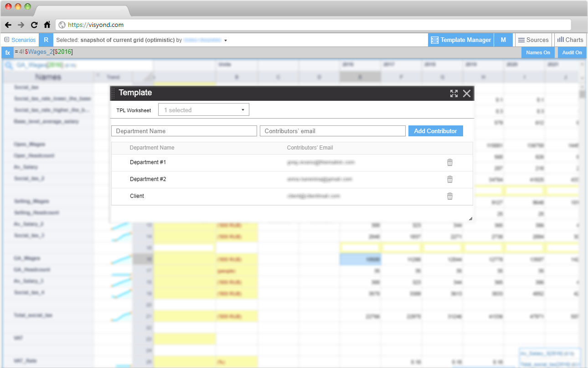Delete the Client row with the trash icon

[450, 196]
